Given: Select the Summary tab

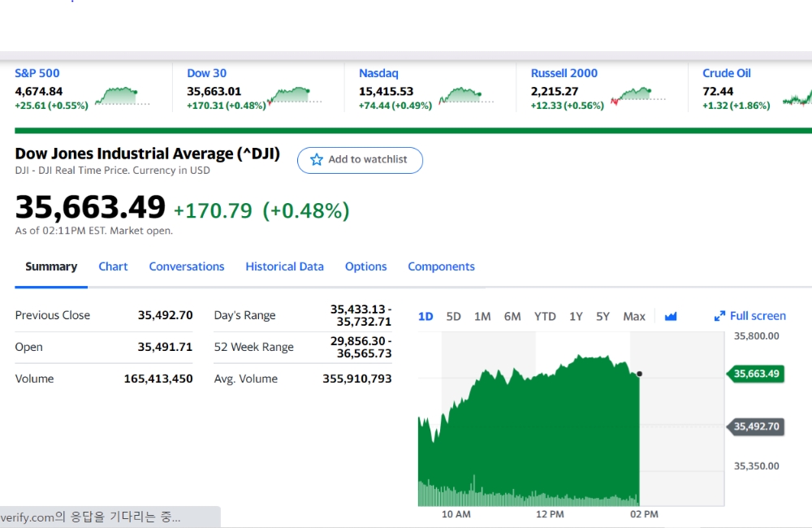Looking at the screenshot, I should [x=51, y=266].
